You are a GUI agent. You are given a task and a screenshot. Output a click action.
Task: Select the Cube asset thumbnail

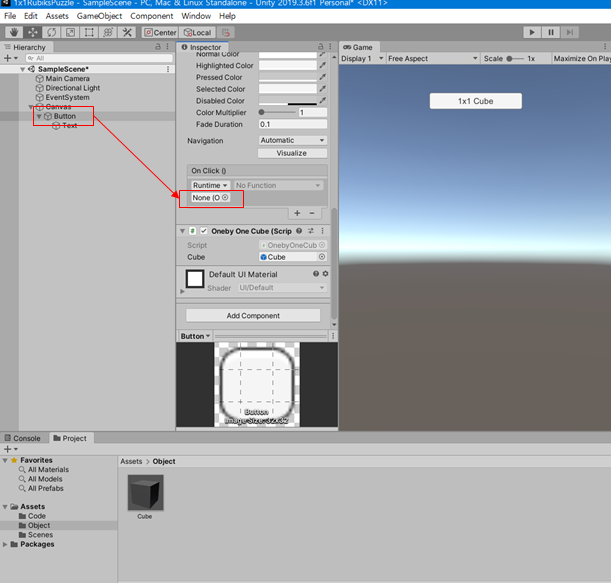point(145,493)
